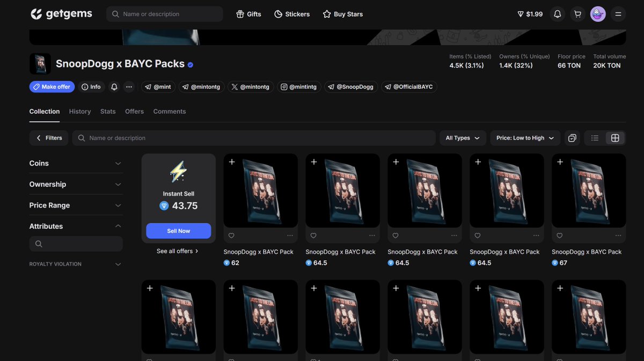Screen dimensions: 644x361
Task: Open the pack thumbnail priced 62 TON
Action: coord(261,191)
